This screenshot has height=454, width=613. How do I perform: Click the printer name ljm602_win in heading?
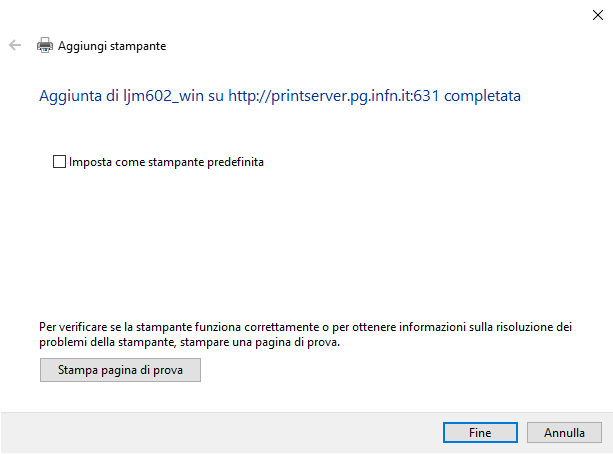click(163, 96)
